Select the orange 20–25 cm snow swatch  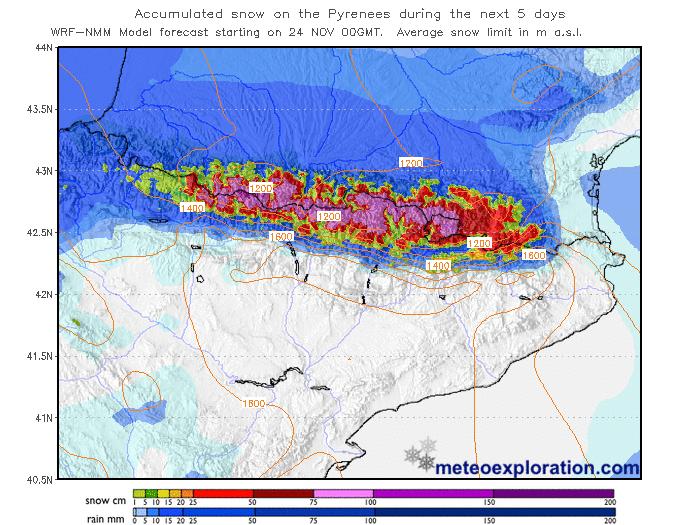[188, 493]
